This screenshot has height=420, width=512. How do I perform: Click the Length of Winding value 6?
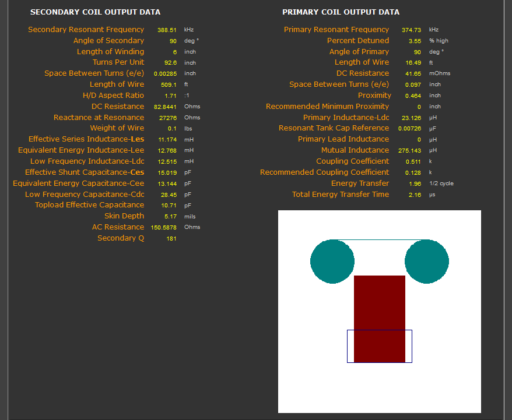pyautogui.click(x=175, y=52)
